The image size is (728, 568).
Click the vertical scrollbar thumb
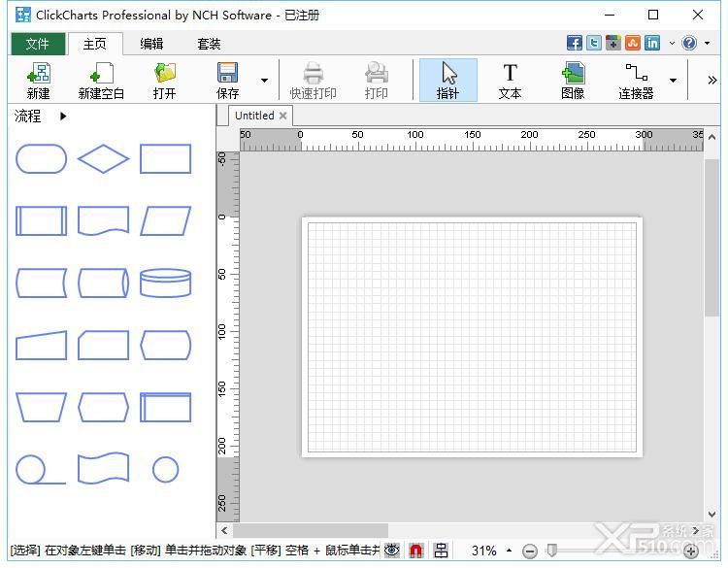(x=711, y=238)
